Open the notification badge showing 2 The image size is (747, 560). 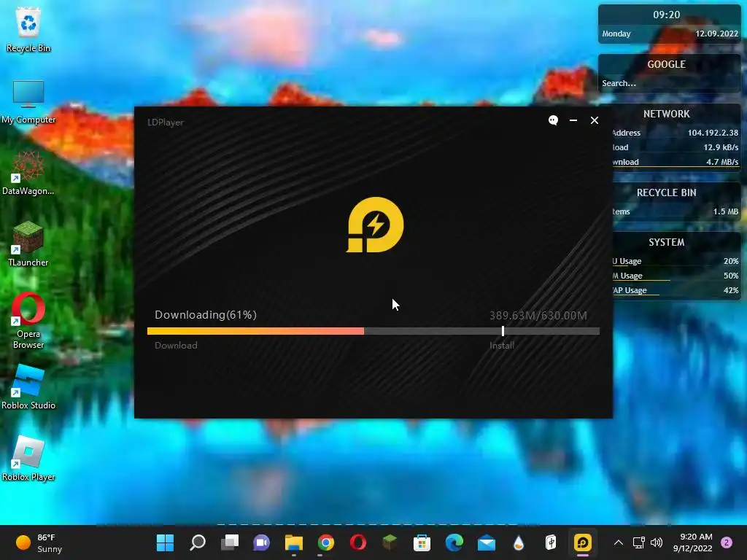[x=727, y=542]
